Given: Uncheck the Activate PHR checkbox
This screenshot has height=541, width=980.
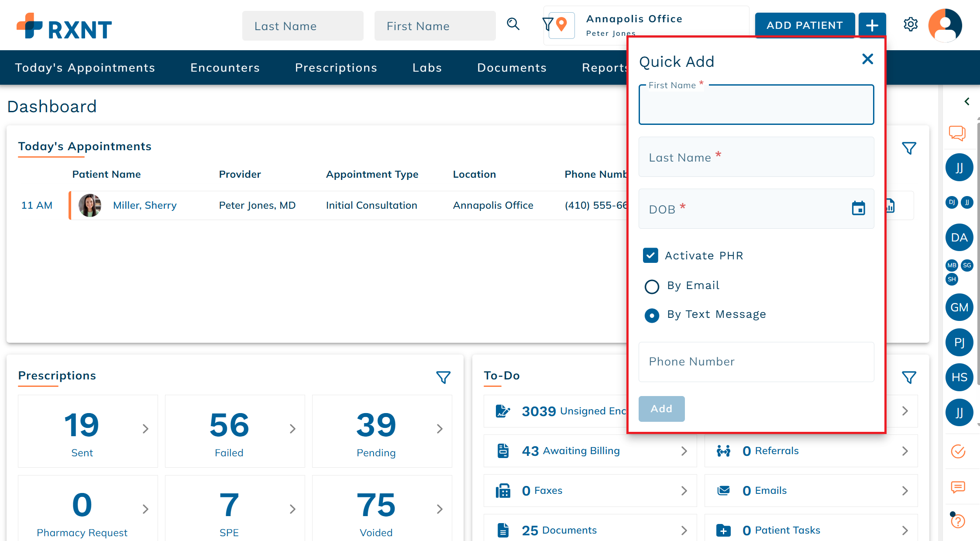Looking at the screenshot, I should [650, 255].
